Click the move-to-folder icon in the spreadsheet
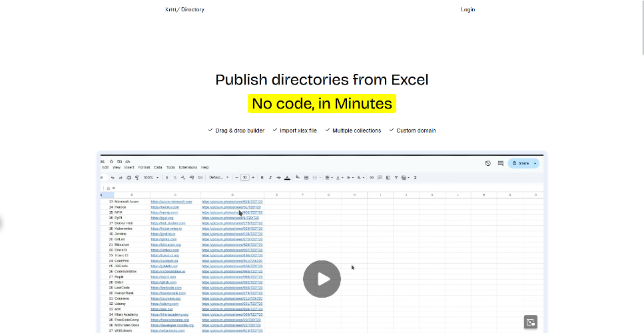The image size is (644, 333). coord(119,161)
